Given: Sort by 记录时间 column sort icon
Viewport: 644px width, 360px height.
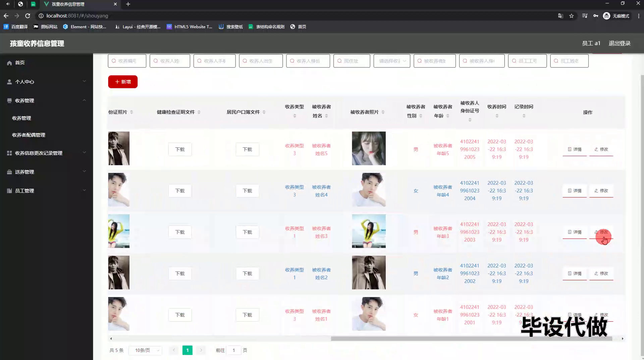Looking at the screenshot, I should [x=524, y=116].
